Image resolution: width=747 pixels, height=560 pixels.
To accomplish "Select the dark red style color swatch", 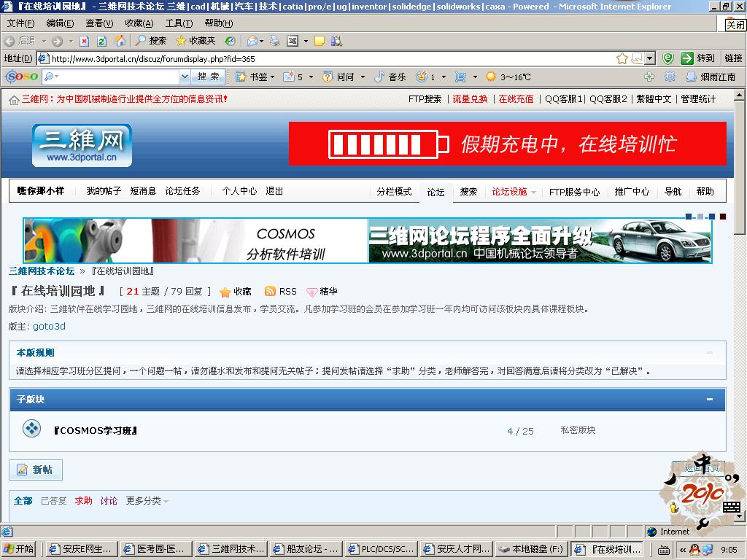I will (723, 217).
